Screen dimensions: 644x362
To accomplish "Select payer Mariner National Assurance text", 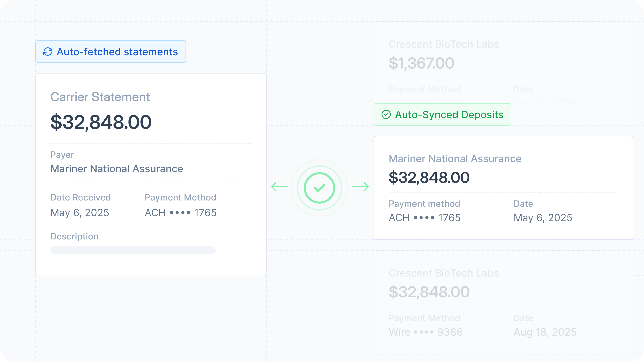I will click(x=117, y=169).
